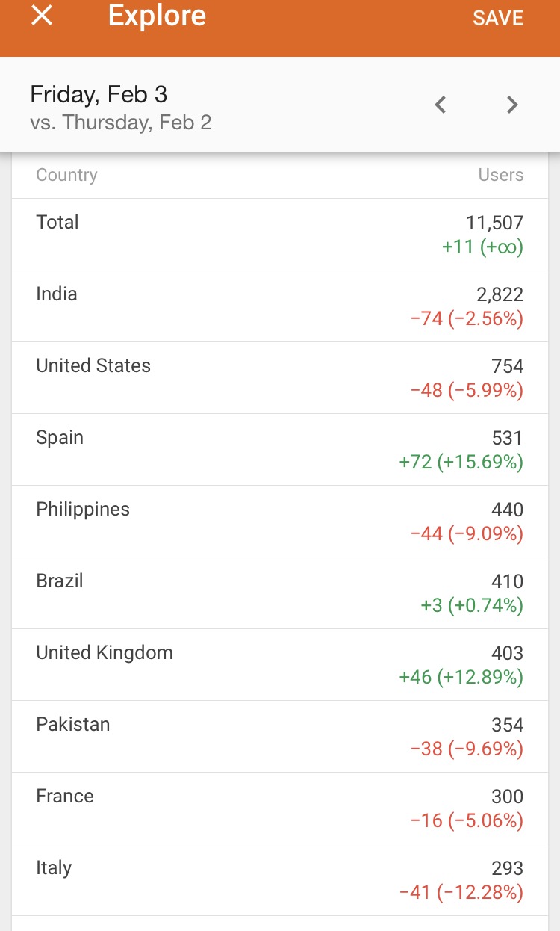Tap the Explore title
This screenshot has width=560, height=931.
point(157,16)
